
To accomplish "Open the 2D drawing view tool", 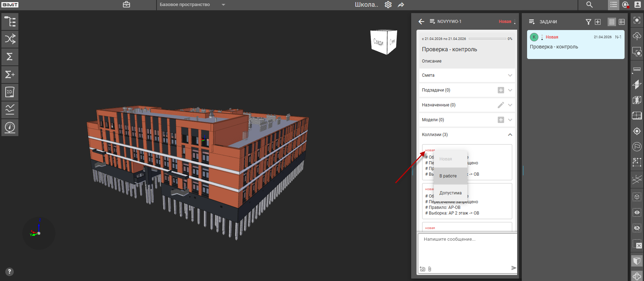I will click(x=10, y=92).
